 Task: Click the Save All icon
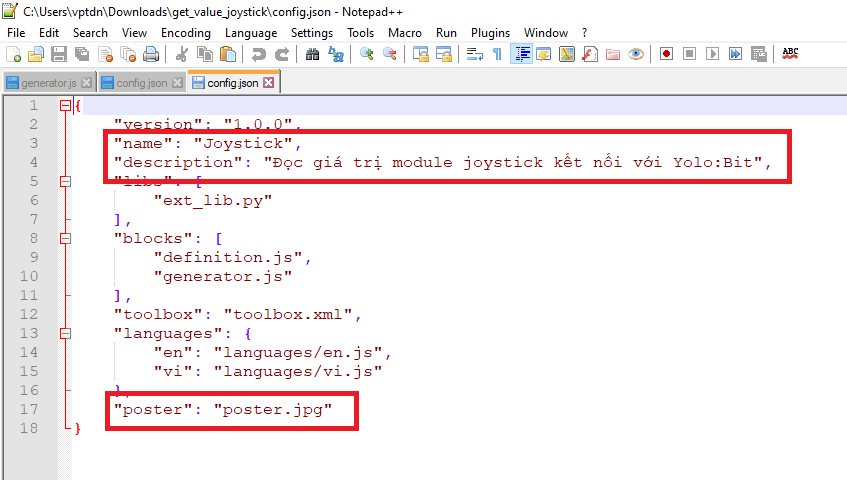tap(82, 54)
